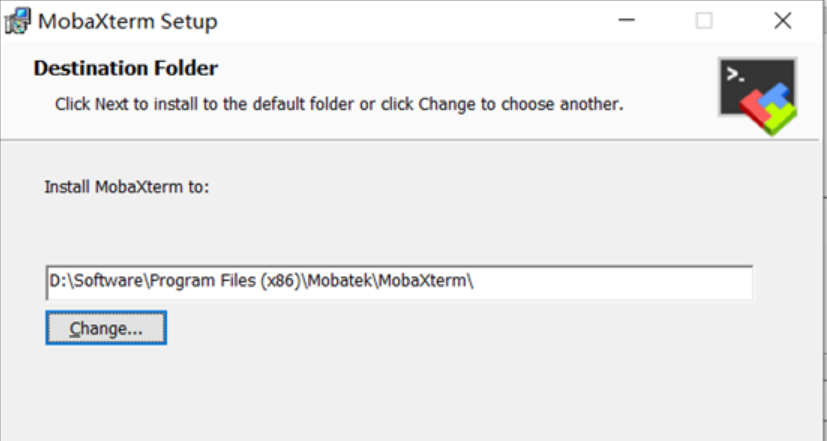
Task: Click "Mobatek" in the install path
Action: click(339, 282)
